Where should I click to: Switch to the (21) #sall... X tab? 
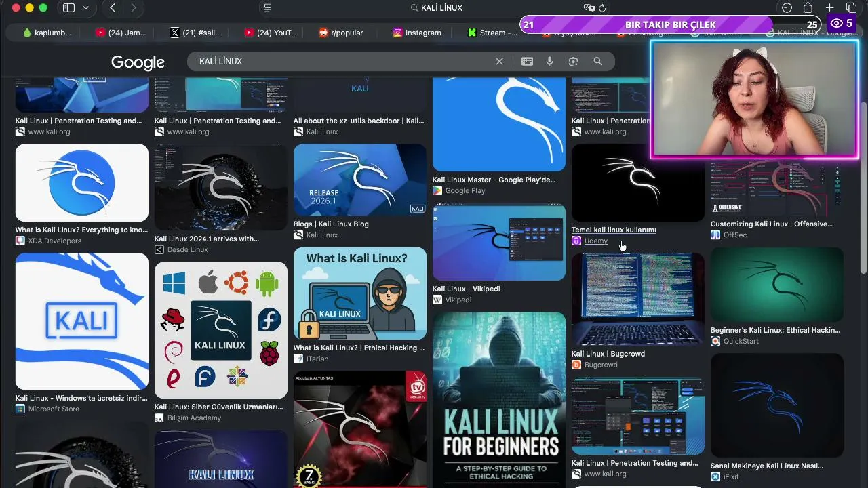pyautogui.click(x=195, y=33)
